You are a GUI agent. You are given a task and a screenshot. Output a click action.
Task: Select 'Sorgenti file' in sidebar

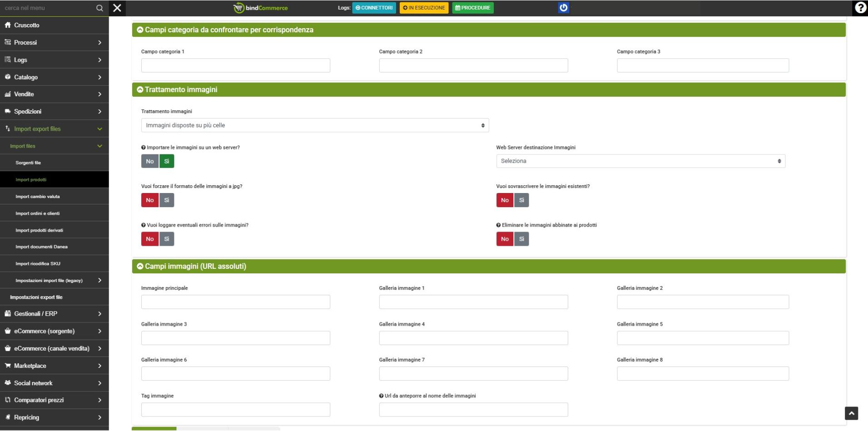point(28,163)
